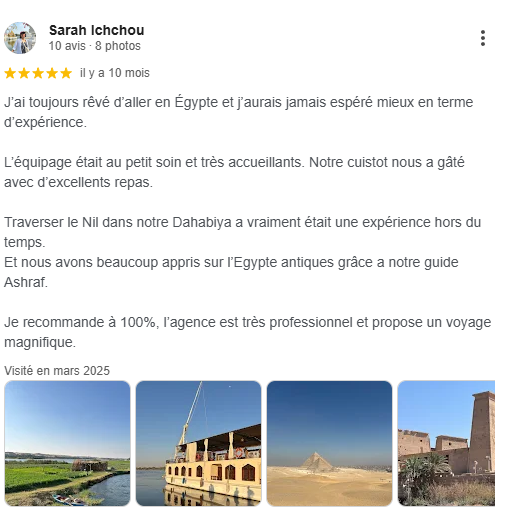Click the paragraph beginning 'L'équipage était'
Viewport: 510px width, 515px height.
click(x=234, y=172)
